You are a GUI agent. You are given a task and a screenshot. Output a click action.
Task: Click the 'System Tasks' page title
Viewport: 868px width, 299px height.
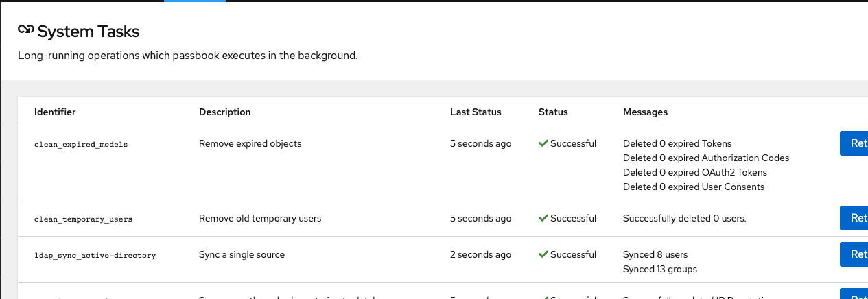(x=89, y=32)
